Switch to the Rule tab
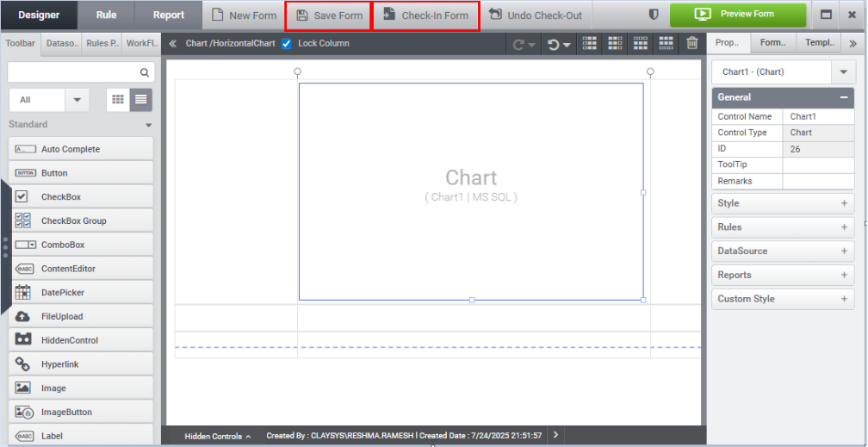Image resolution: width=868 pixels, height=447 pixels. [107, 15]
